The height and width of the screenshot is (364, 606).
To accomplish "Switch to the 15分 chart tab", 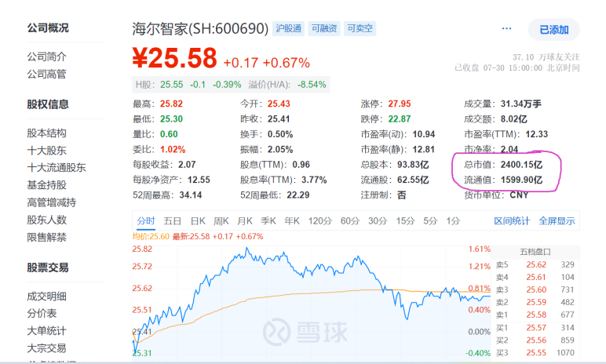I will coord(405,221).
